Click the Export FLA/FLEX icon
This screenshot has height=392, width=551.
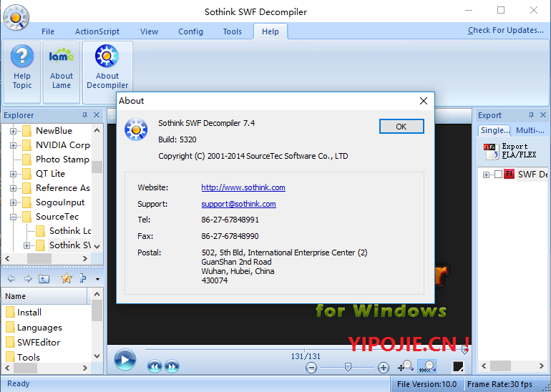coord(491,151)
